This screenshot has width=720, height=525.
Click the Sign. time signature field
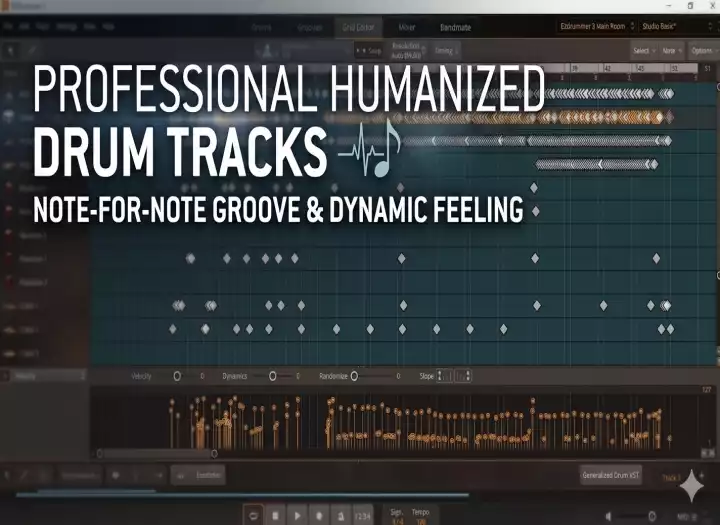pyautogui.click(x=396, y=517)
